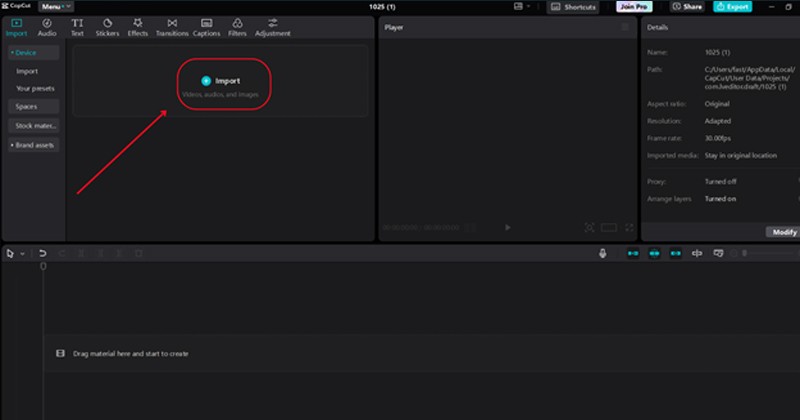Viewport: 800px width, 420px height.
Task: Click the undo arrow in timeline toolbar
Action: (x=43, y=254)
